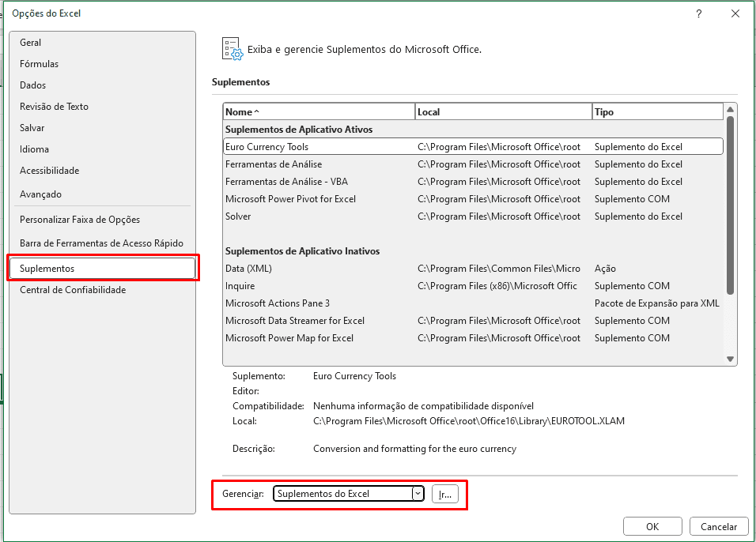Screen dimensions: 756x542
Task: Click the add-in list scrollbar thumb
Action: tap(730, 205)
